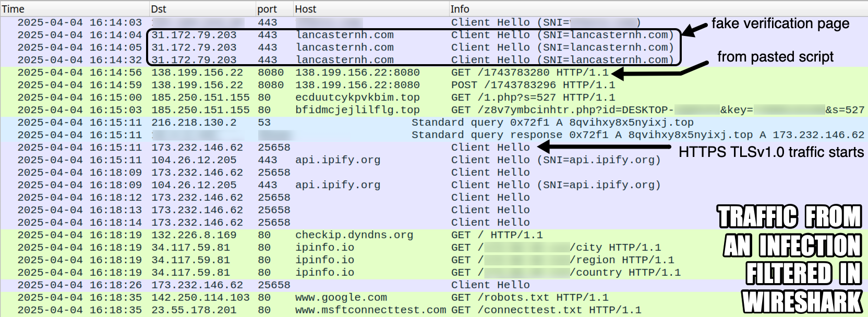Select host www.msftconnecttest.com
Image resolution: width=868 pixels, height=317 pixels.
click(370, 310)
